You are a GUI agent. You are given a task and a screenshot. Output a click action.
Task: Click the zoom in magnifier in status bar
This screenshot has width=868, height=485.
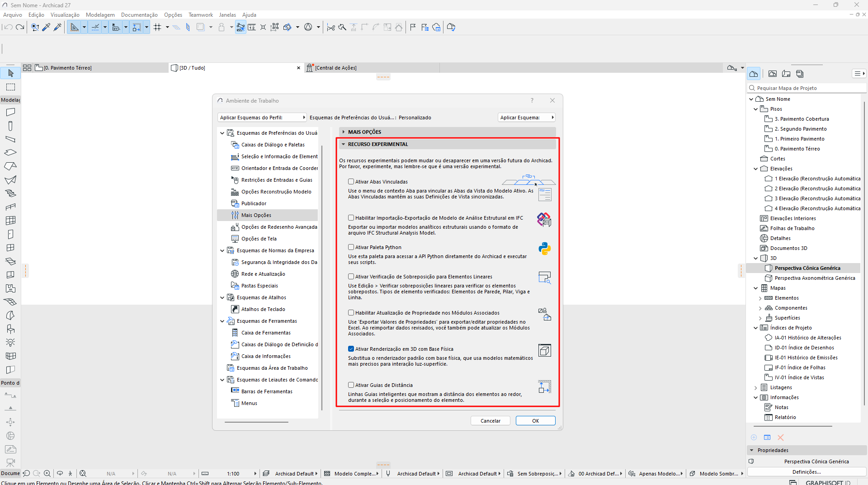[x=47, y=473]
